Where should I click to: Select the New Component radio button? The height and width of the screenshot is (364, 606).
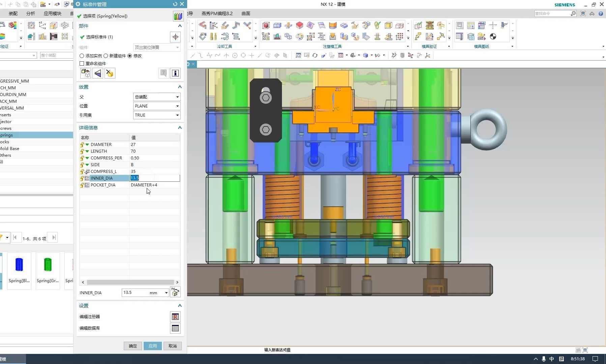click(106, 56)
